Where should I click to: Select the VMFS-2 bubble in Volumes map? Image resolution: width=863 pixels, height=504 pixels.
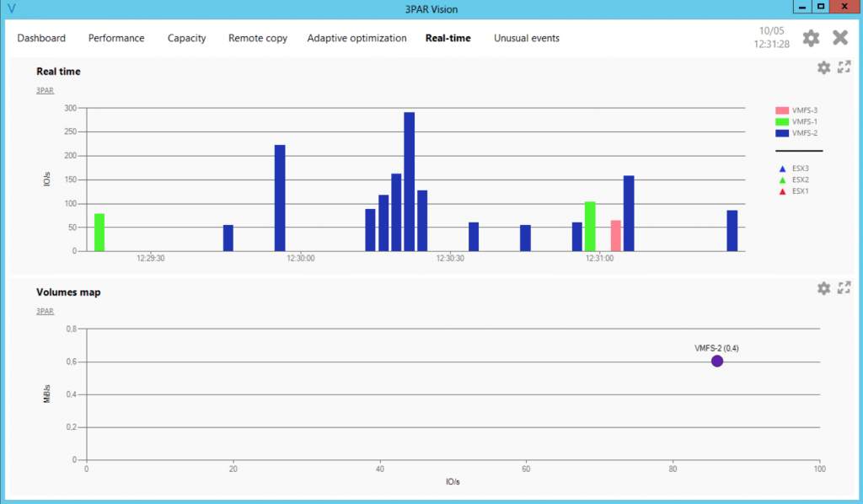[716, 361]
